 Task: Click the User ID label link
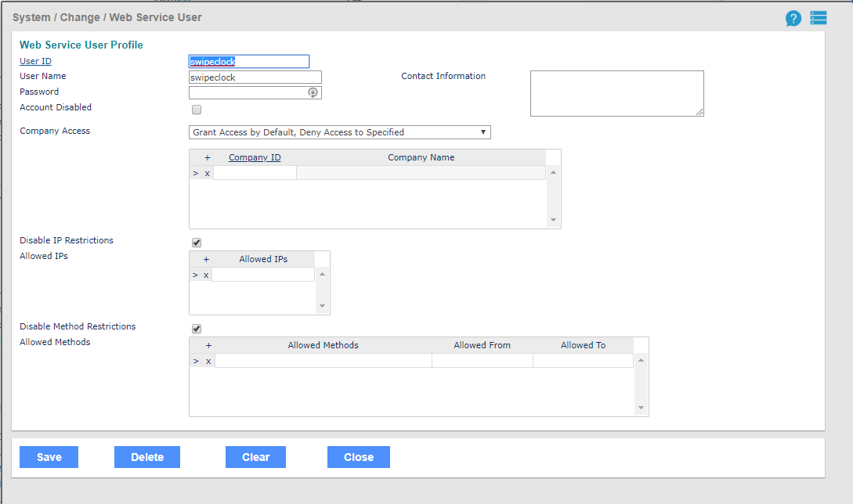coord(35,61)
